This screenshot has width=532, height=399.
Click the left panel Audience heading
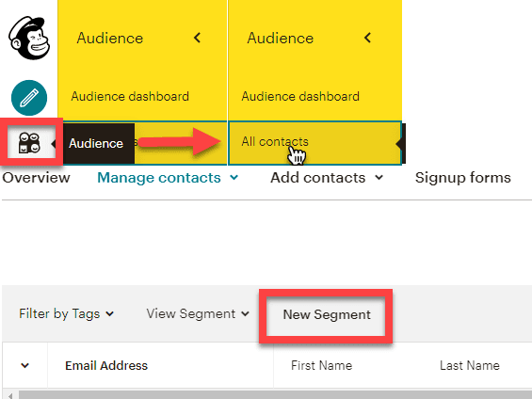tap(110, 38)
